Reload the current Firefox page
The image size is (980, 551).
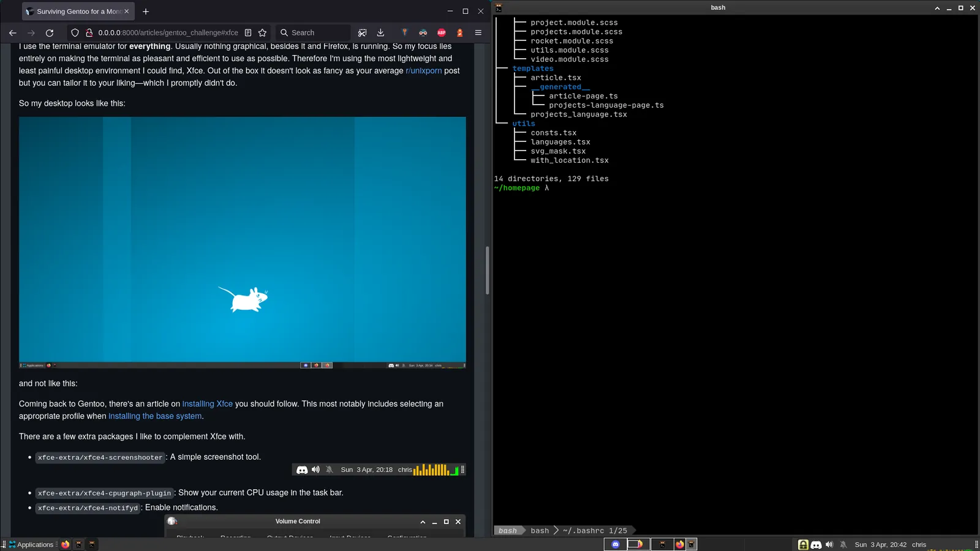coord(50,33)
